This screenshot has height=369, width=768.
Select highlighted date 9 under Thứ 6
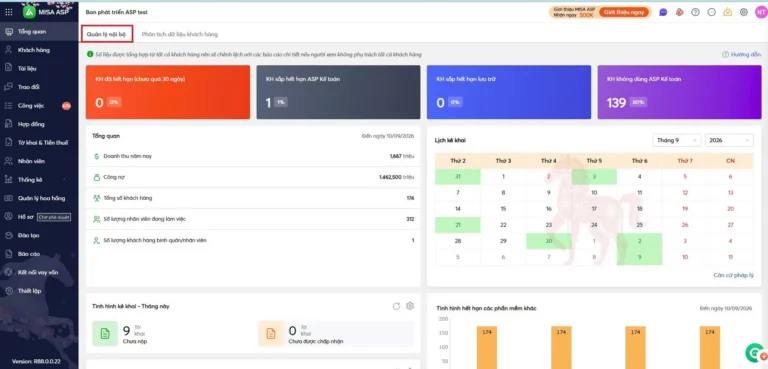639,257
